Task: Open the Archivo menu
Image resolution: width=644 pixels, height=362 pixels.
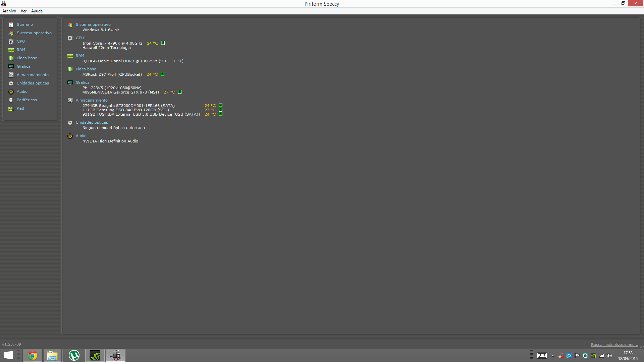Action: [9, 11]
